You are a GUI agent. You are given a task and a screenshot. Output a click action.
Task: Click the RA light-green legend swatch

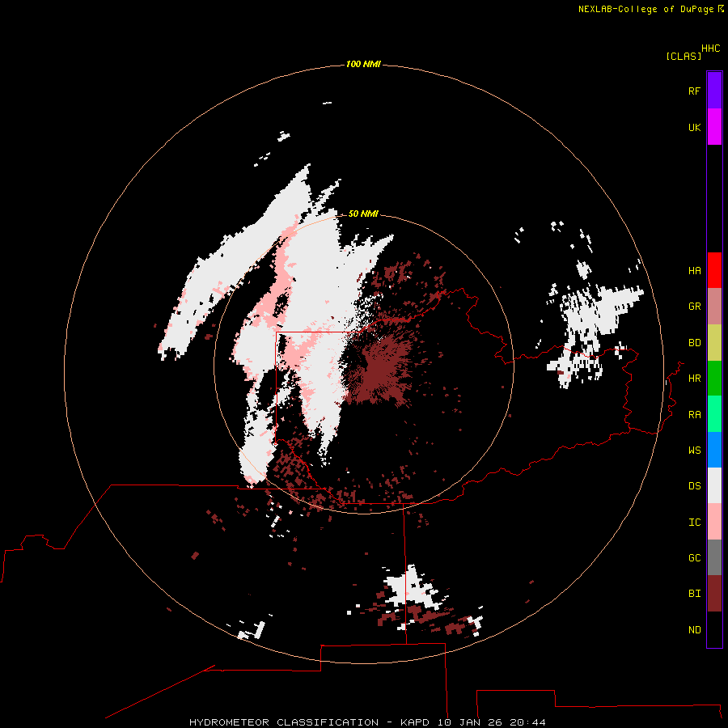point(714,414)
